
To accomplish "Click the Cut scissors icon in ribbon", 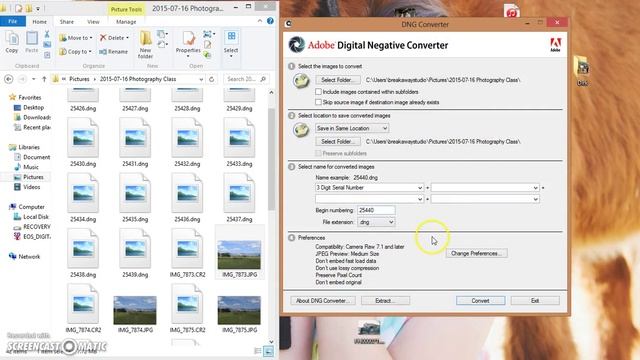I will point(47,34).
